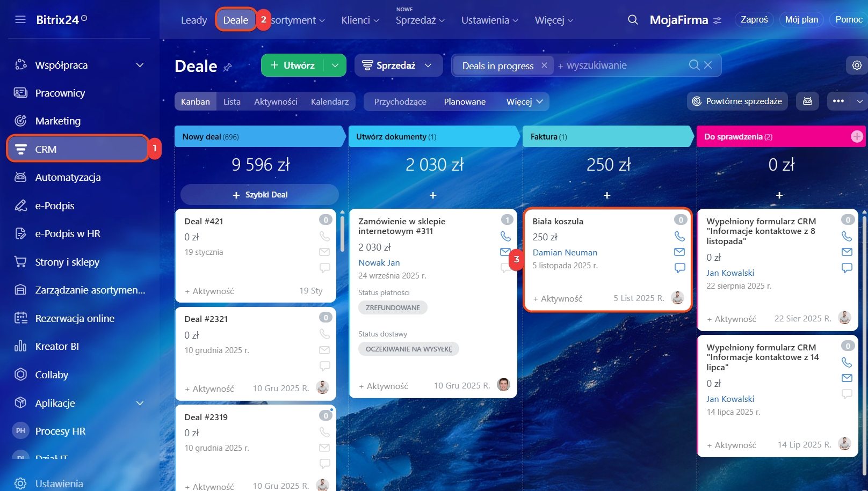
Task: Open the Klienci menu dropdown
Action: click(x=360, y=20)
